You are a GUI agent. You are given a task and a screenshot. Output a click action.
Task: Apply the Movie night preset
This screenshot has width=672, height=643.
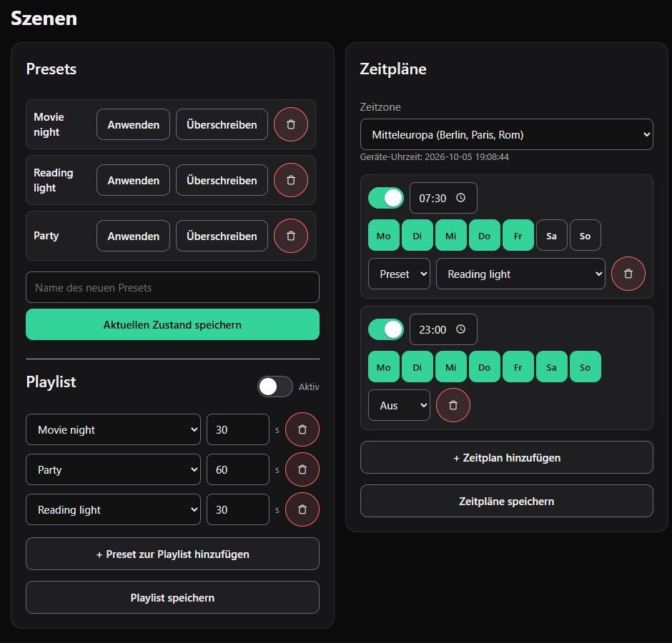[x=133, y=124]
